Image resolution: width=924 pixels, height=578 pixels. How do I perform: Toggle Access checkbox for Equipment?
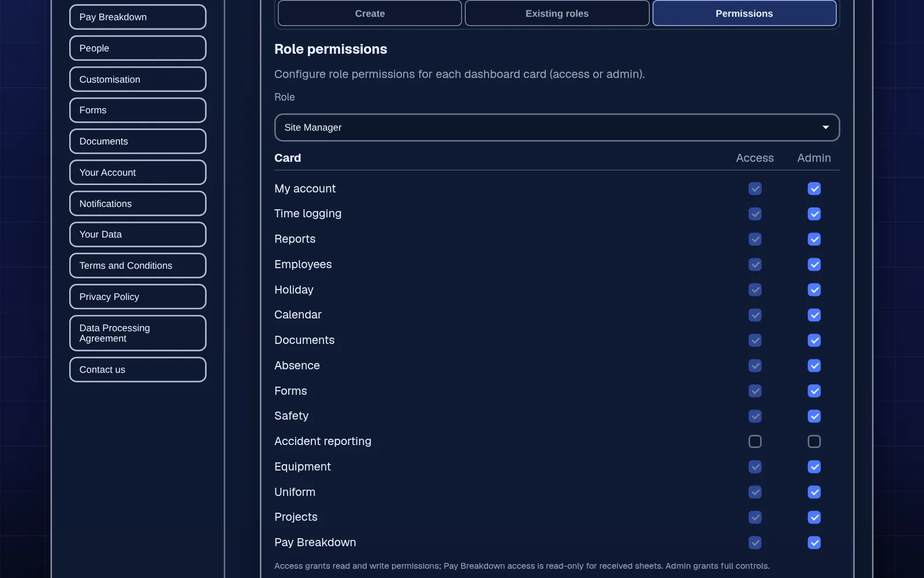(755, 466)
